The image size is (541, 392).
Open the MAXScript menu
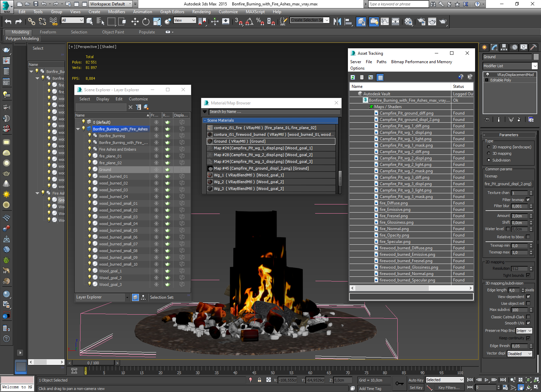255,12
